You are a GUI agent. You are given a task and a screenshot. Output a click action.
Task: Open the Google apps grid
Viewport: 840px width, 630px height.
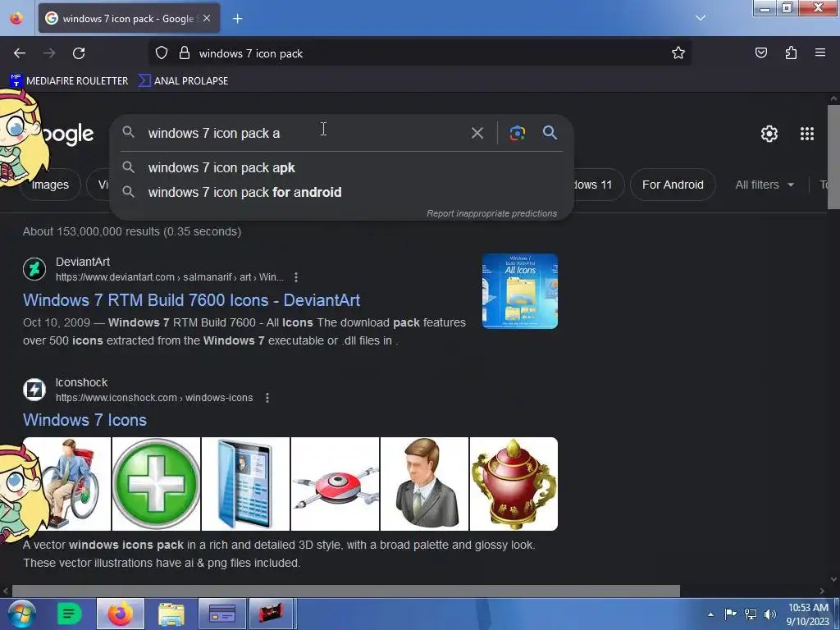tap(807, 134)
